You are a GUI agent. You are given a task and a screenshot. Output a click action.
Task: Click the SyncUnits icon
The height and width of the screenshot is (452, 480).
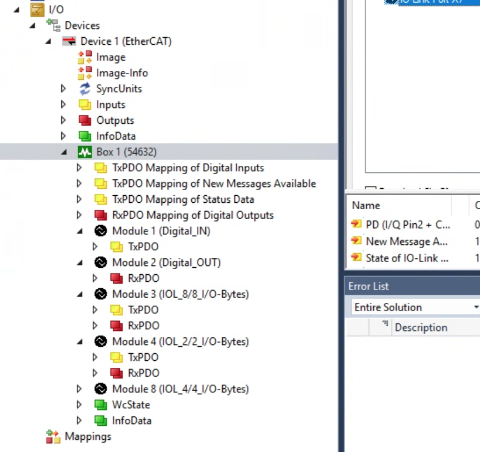85,89
